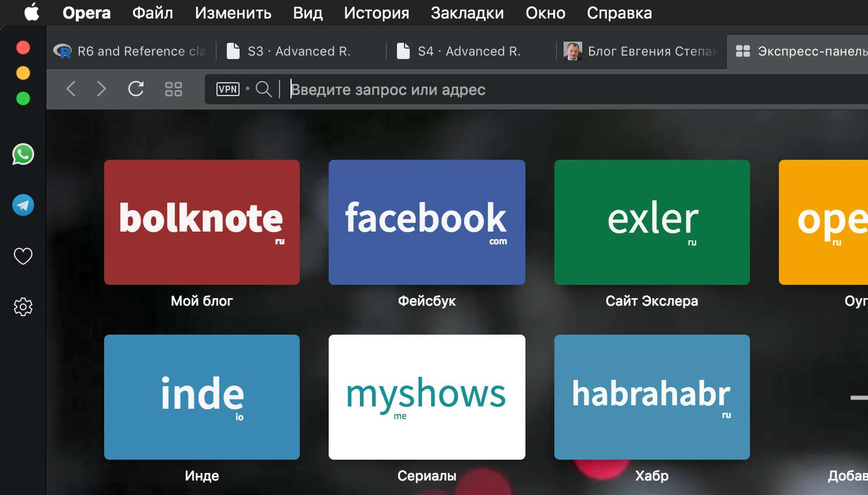Open the Справка menu

pyautogui.click(x=620, y=13)
